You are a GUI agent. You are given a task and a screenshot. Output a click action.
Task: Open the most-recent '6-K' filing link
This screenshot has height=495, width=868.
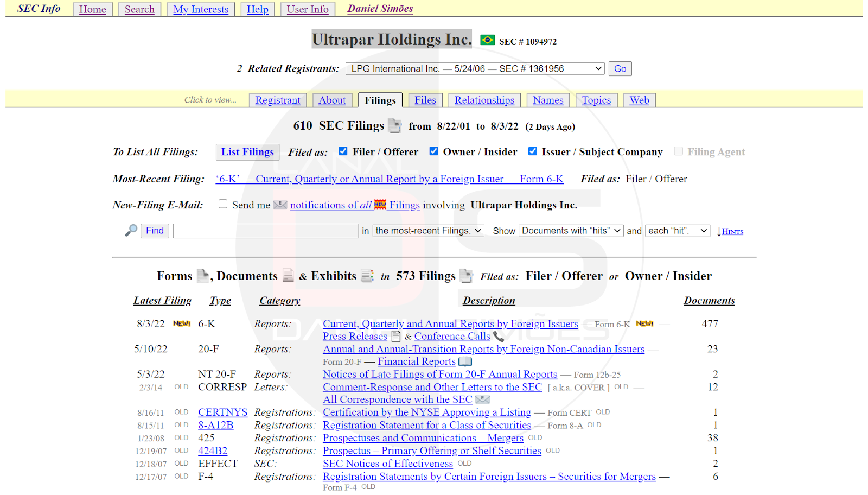390,179
